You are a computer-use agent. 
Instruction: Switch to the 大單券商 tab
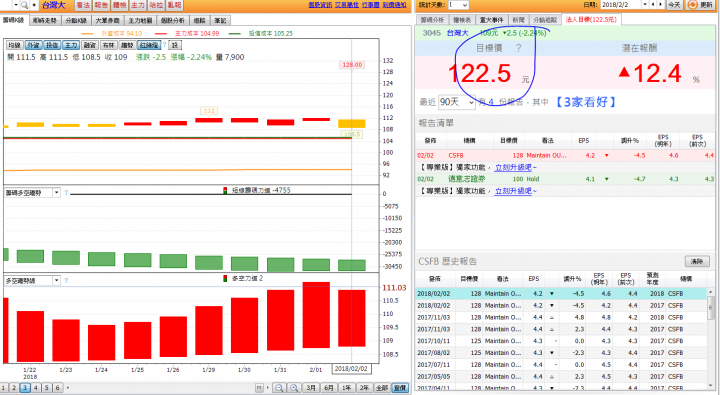coord(107,20)
